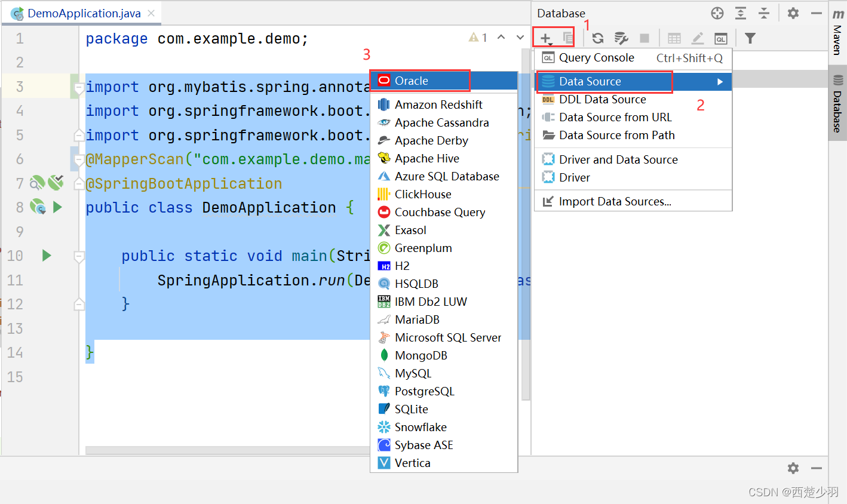Choose Import Data Sources... item
This screenshot has width=847, height=504.
point(633,201)
